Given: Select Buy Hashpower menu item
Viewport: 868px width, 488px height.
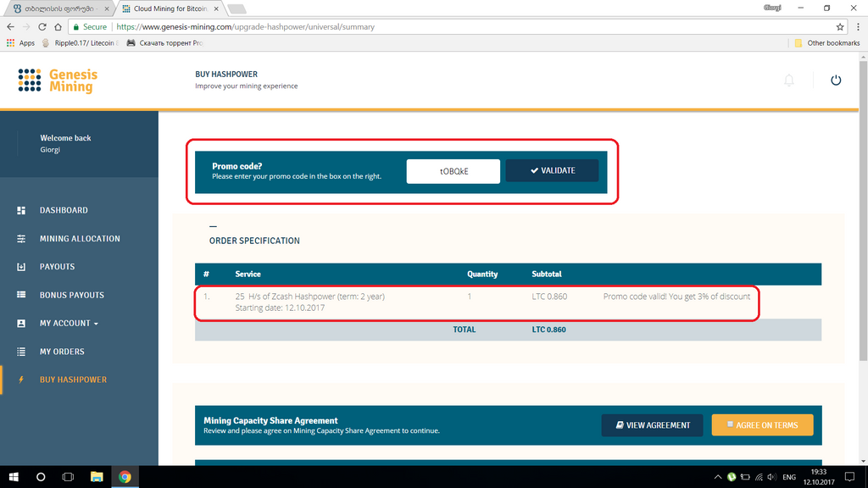Looking at the screenshot, I should (73, 380).
